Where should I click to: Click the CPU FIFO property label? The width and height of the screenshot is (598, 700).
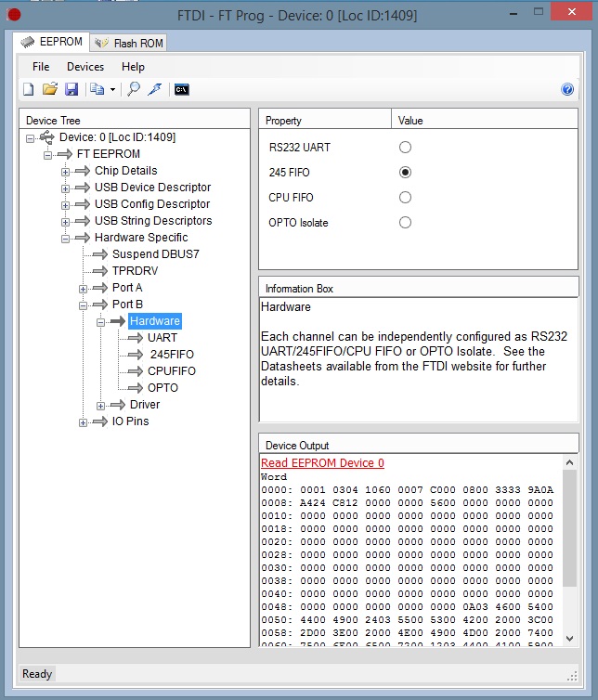(x=291, y=198)
